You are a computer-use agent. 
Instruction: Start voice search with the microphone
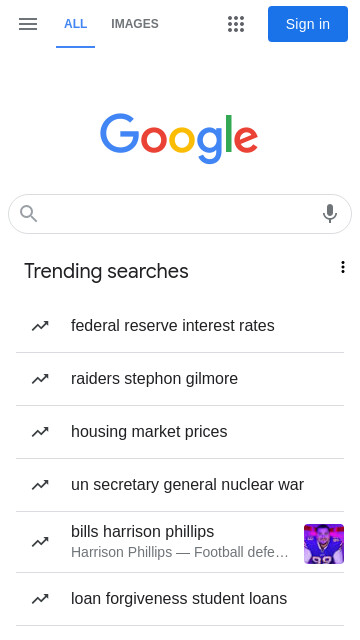point(330,213)
